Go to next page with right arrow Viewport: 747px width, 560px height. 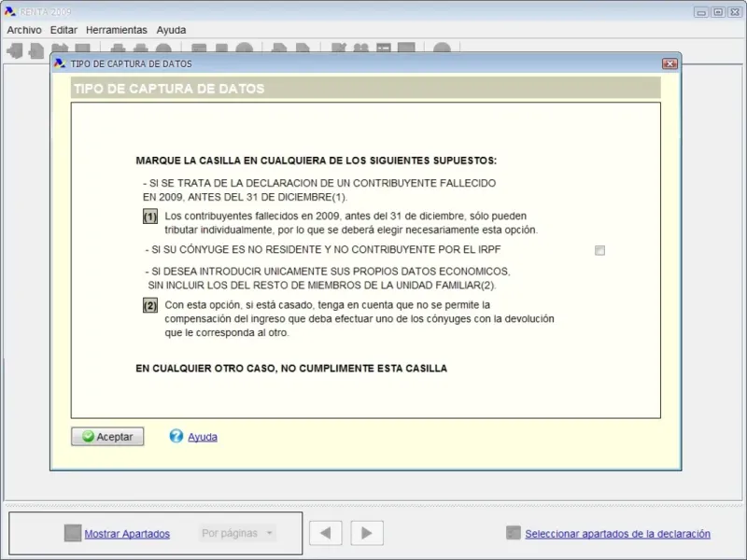pos(367,533)
